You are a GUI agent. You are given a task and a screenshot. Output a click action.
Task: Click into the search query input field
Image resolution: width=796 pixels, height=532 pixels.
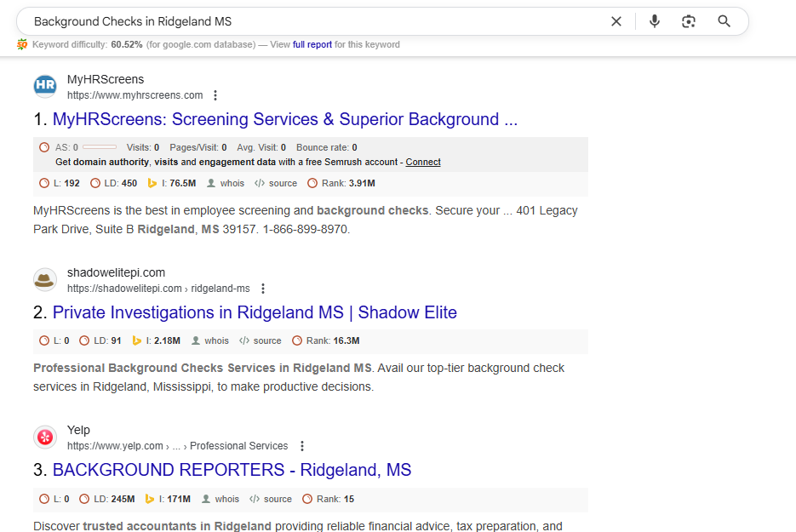pyautogui.click(x=315, y=21)
